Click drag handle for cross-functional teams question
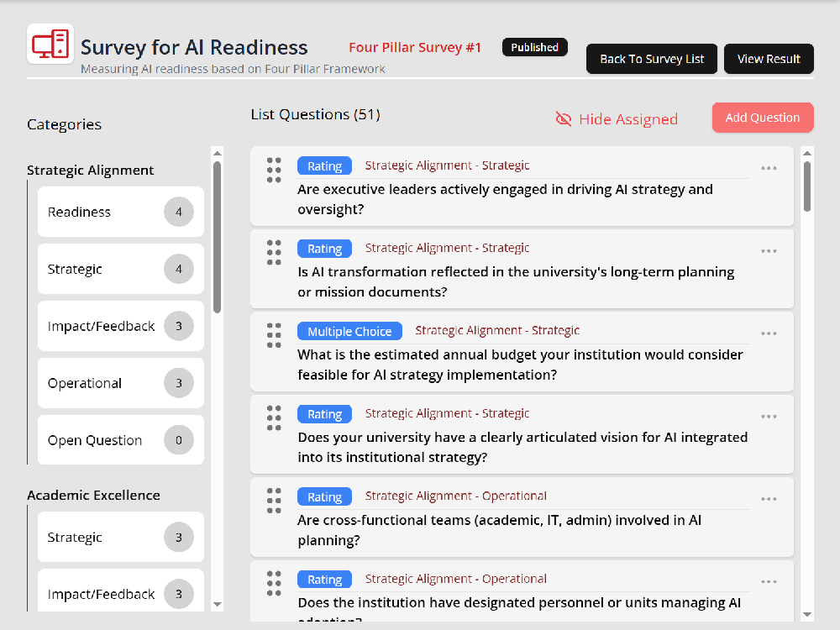 (274, 501)
